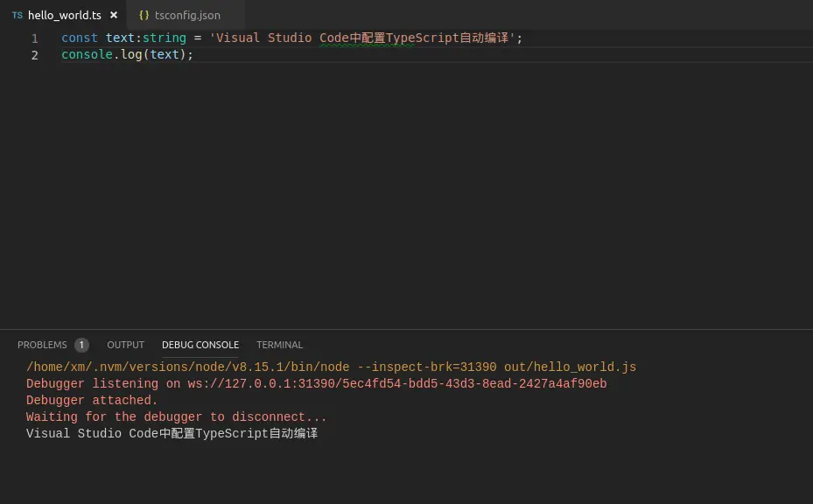Select the DEBUG CONSOLE panel tab
This screenshot has height=504, width=813.
tap(200, 345)
